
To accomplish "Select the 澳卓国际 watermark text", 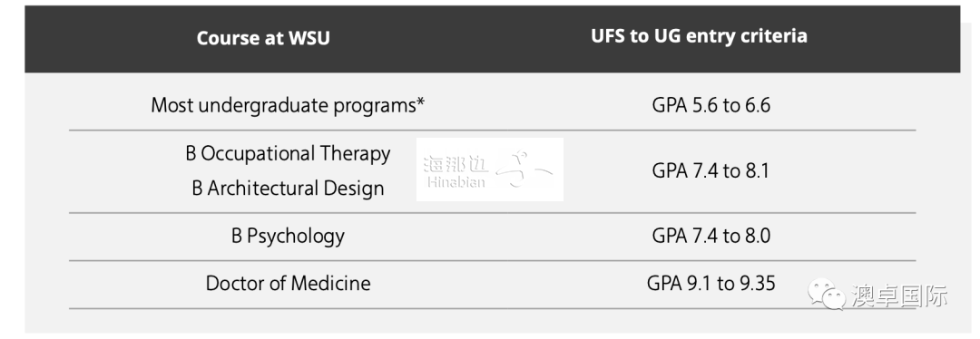I will 899,295.
